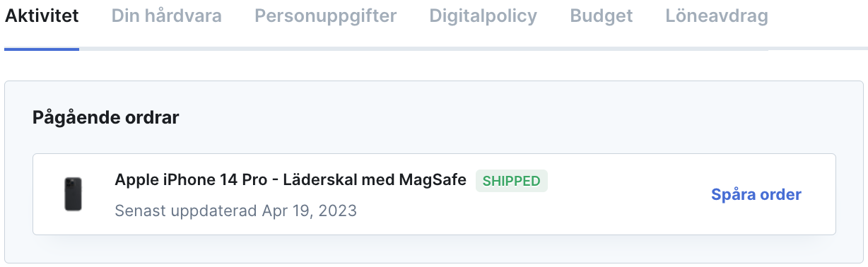Click the Pågående ordrar heading

click(x=106, y=118)
